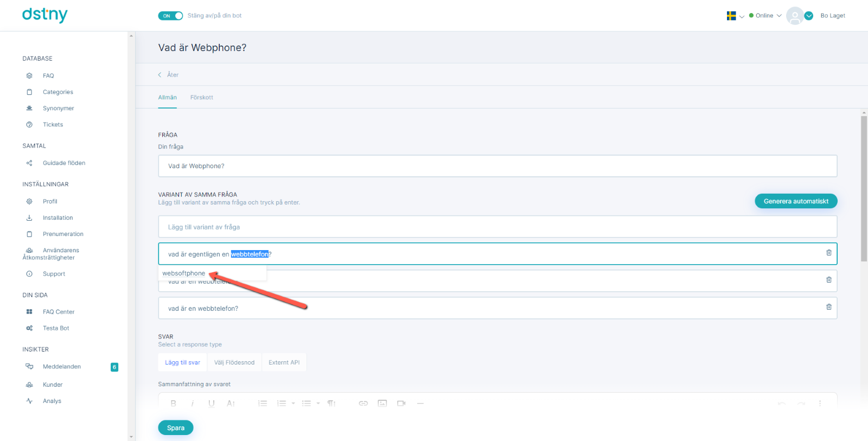Select the 'Välj Flödesnod' response type

[x=234, y=362]
